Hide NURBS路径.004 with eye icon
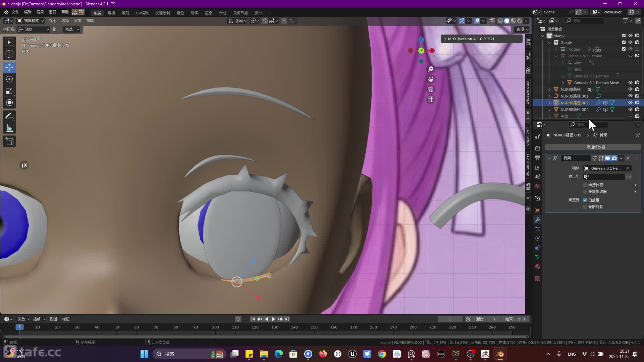Screen dimensions: 644x362 click(630, 109)
